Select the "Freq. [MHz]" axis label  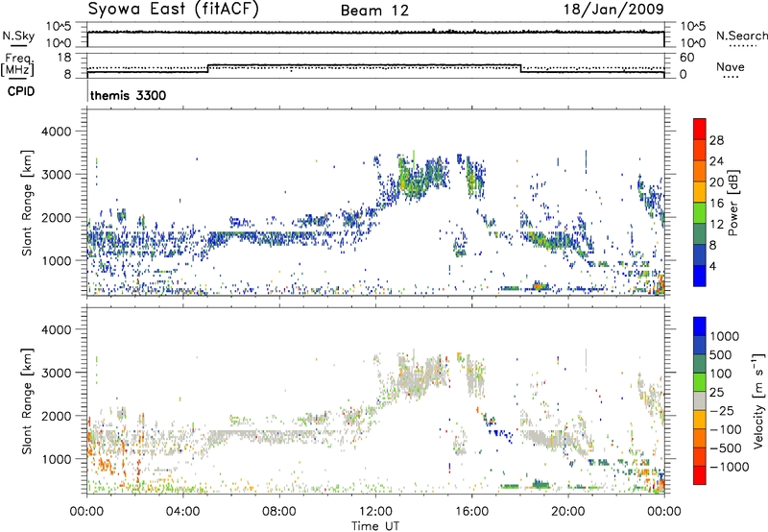pyautogui.click(x=17, y=64)
